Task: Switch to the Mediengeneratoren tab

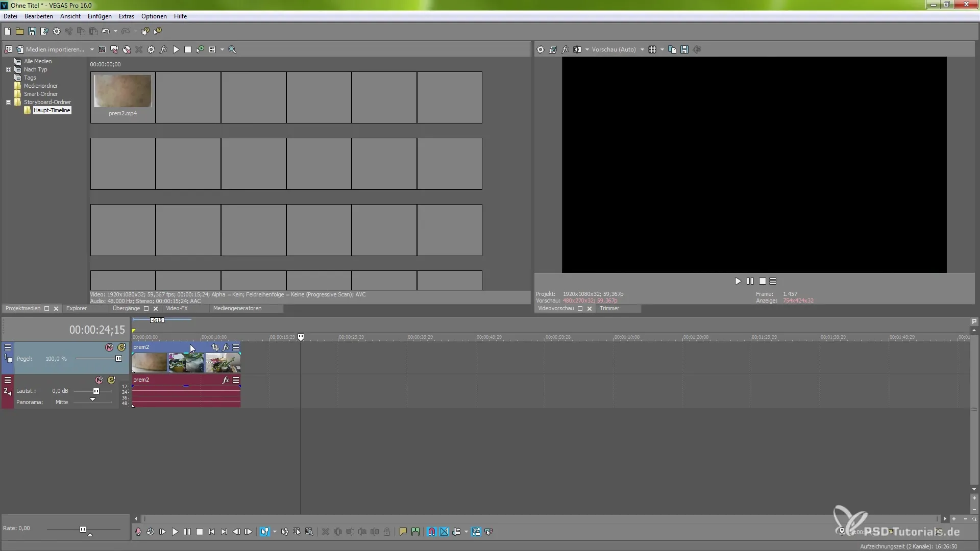Action: pyautogui.click(x=237, y=309)
